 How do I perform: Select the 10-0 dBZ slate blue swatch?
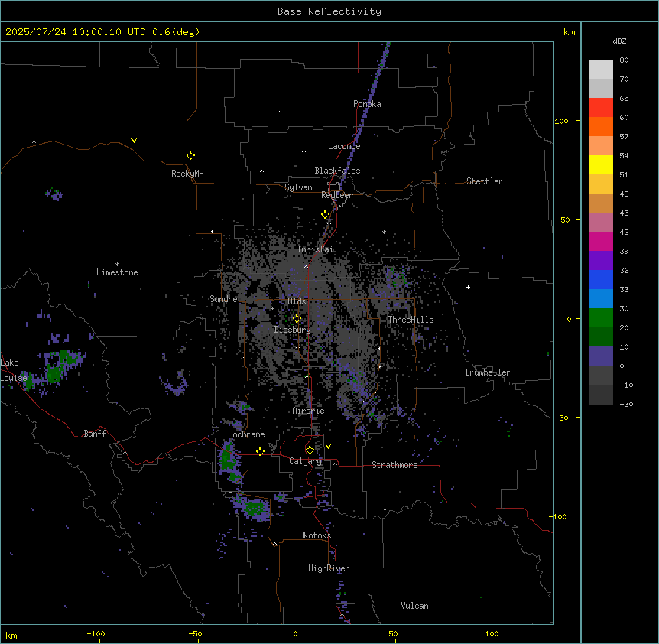[601, 356]
